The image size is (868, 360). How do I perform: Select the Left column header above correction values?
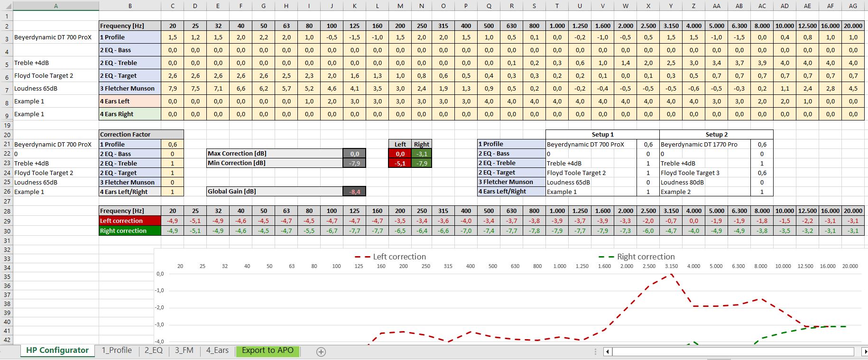[x=400, y=145]
